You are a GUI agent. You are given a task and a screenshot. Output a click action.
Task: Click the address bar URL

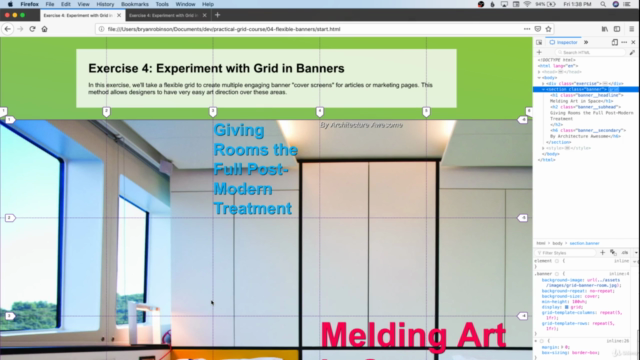click(x=224, y=29)
